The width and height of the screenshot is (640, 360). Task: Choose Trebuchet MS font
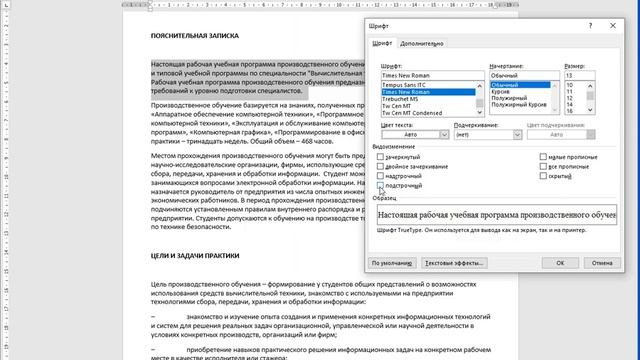[x=428, y=99]
